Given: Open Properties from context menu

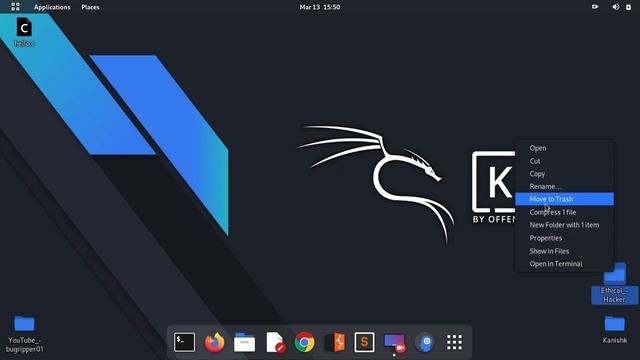Looking at the screenshot, I should pyautogui.click(x=564, y=238).
